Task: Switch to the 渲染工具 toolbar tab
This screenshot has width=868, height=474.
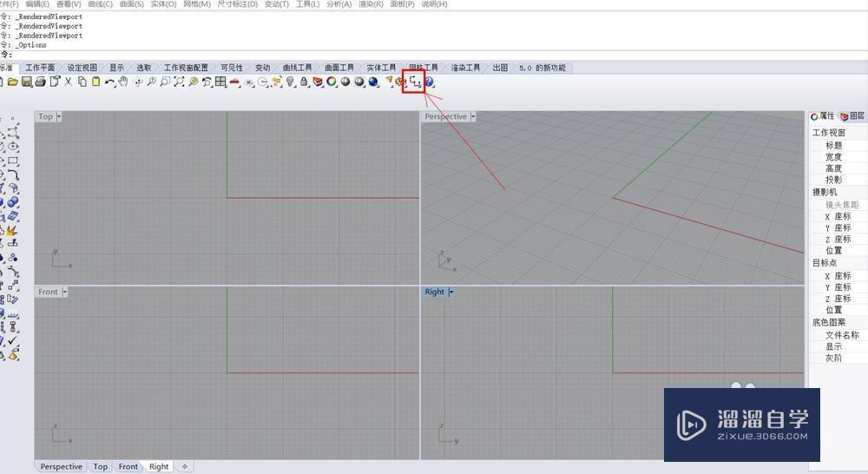Action: pos(465,68)
